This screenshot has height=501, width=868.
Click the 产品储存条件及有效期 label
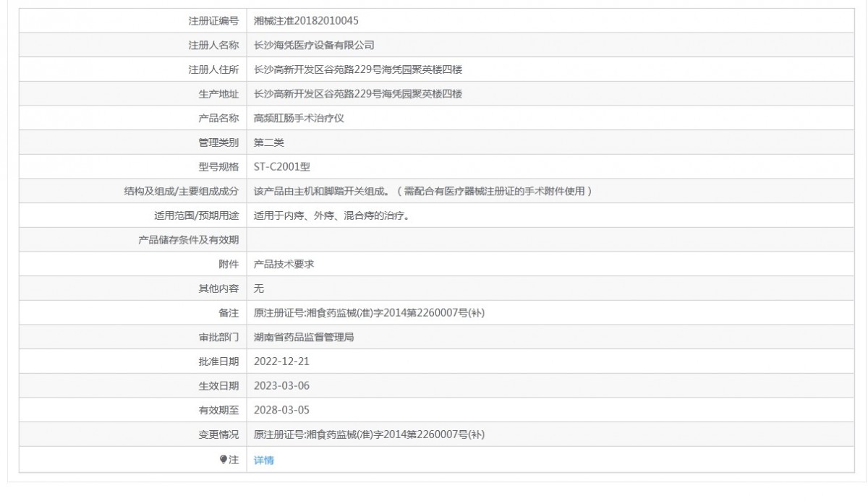[x=188, y=240]
